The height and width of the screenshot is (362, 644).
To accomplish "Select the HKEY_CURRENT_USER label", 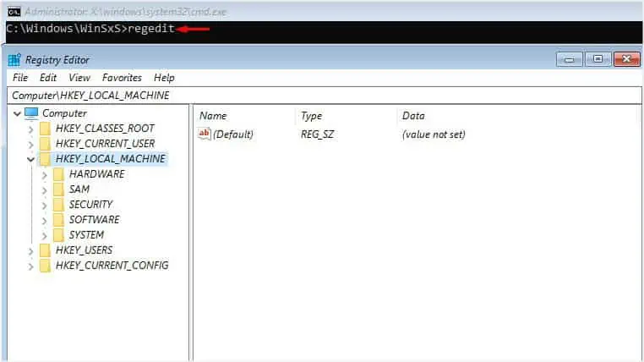I will pos(105,144).
